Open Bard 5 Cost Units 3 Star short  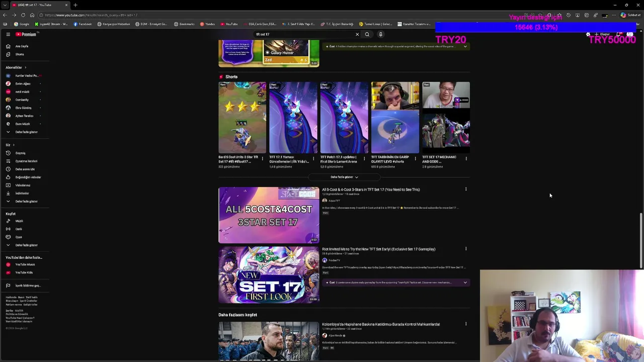(242, 118)
